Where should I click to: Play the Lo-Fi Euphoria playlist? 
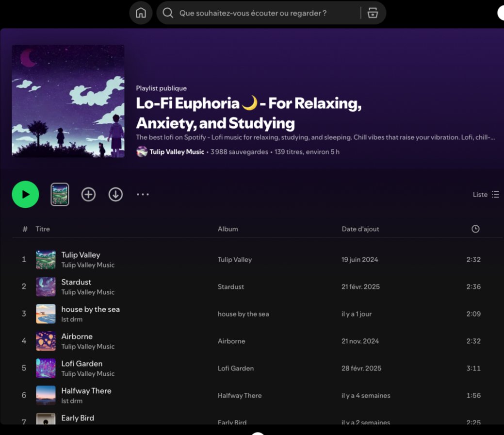click(x=25, y=194)
